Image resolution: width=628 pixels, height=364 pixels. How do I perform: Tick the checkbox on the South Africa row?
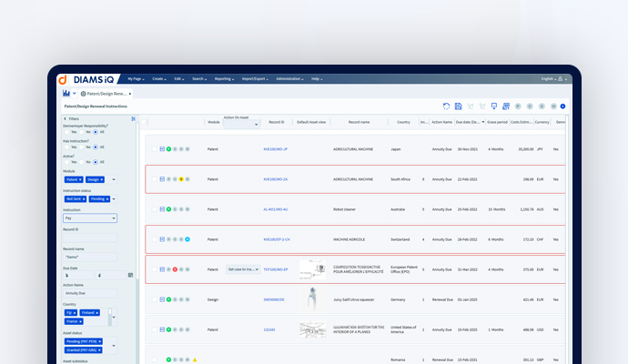(x=154, y=179)
